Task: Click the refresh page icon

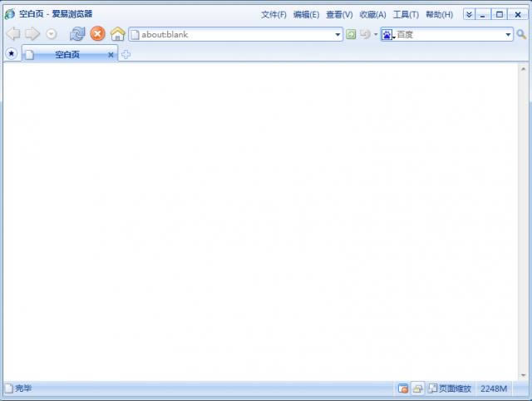Action: click(77, 34)
